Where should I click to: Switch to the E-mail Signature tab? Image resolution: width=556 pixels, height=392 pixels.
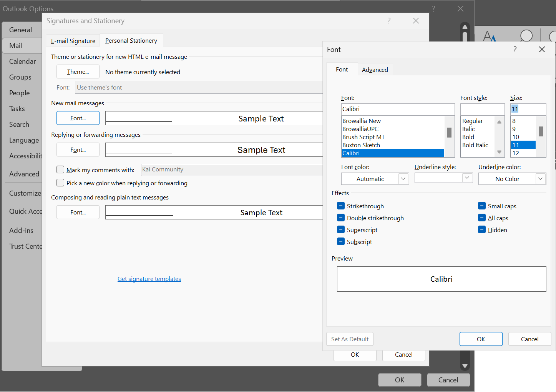pos(73,40)
